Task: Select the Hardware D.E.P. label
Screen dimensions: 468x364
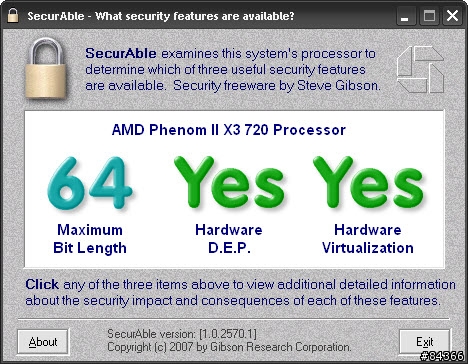Action: tap(229, 239)
